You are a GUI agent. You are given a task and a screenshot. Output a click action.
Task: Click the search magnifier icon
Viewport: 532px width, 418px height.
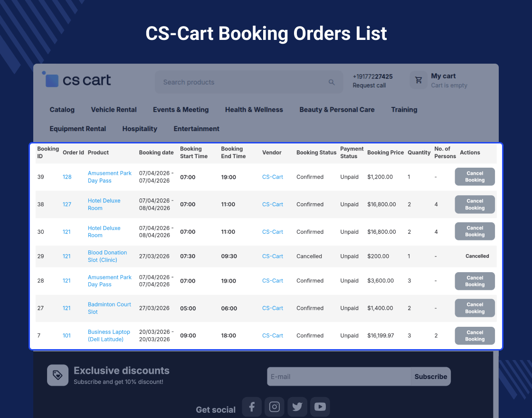click(332, 82)
